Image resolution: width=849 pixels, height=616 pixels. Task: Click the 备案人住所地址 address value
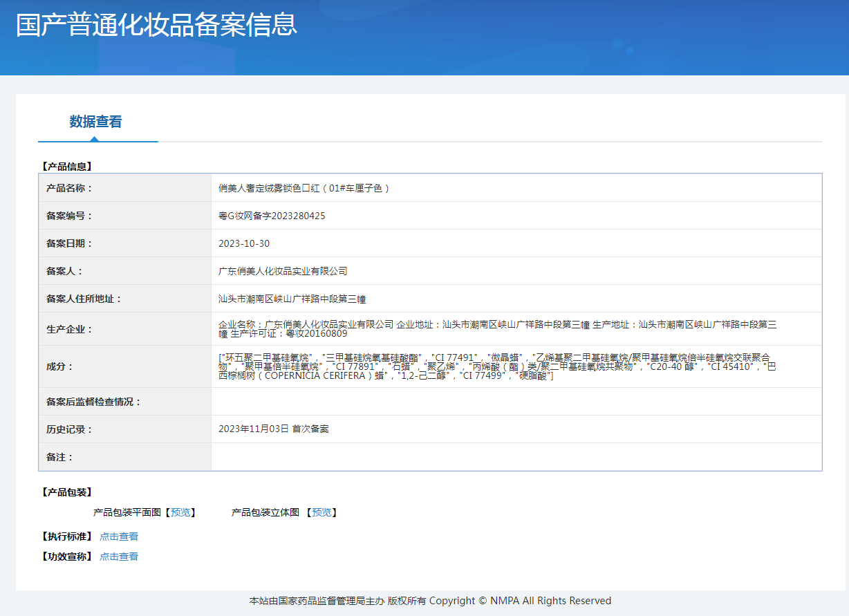(292, 299)
